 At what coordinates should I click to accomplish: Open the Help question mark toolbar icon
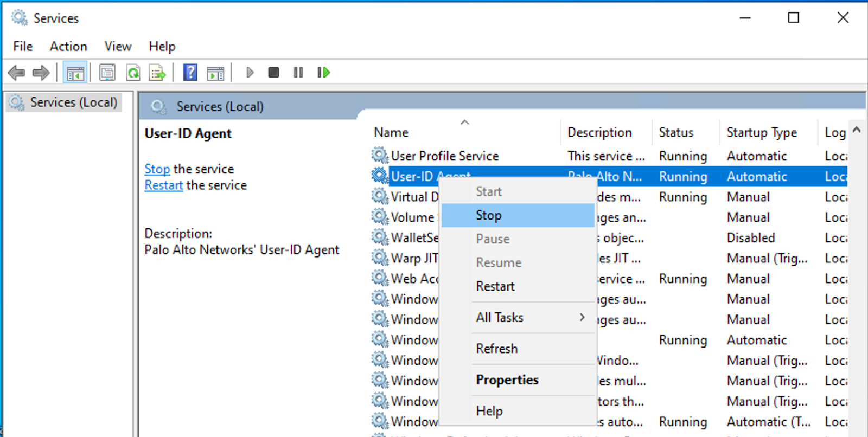click(x=190, y=73)
